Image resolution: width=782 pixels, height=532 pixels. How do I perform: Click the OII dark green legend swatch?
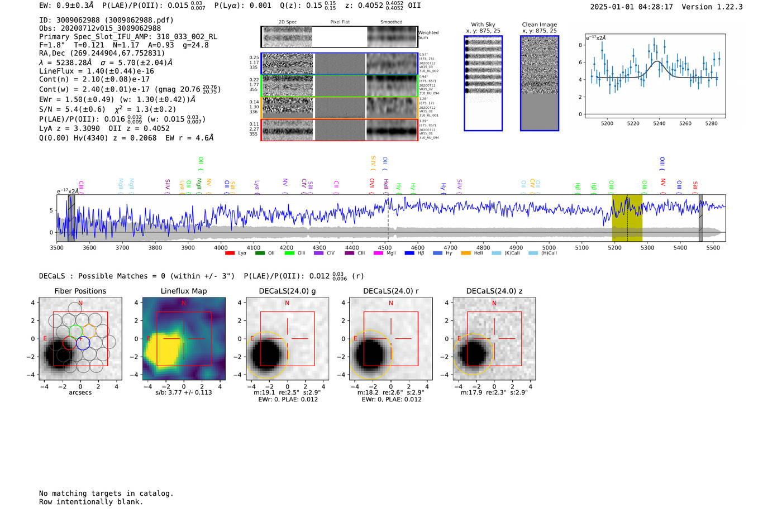click(x=259, y=253)
